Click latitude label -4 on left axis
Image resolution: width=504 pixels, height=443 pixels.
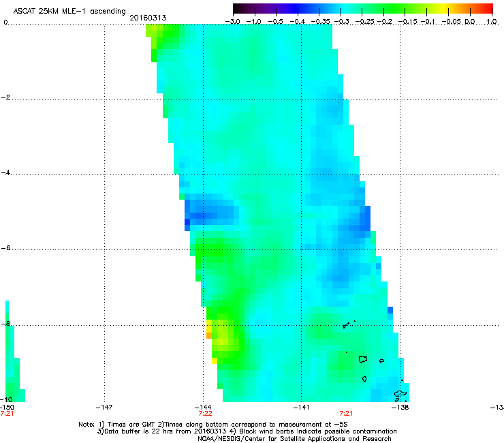pos(5,172)
